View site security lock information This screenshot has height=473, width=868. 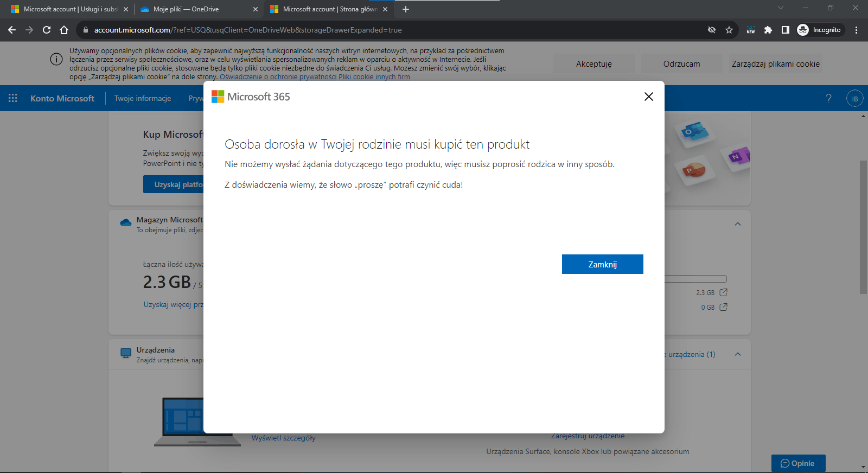[85, 30]
